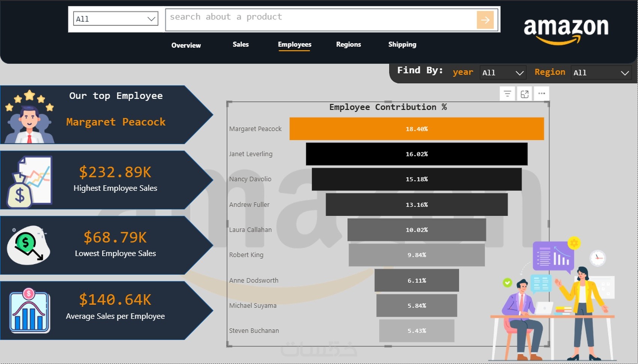The height and width of the screenshot is (364, 638).
Task: Expand the All category dropdown
Action: (116, 19)
